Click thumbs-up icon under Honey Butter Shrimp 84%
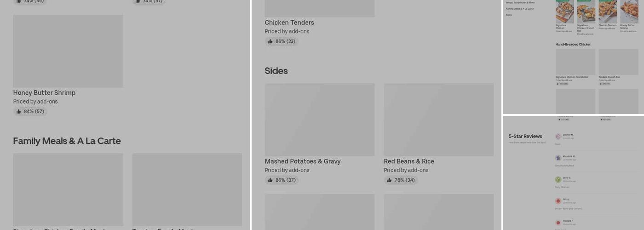This screenshot has width=644, height=230. click(19, 111)
